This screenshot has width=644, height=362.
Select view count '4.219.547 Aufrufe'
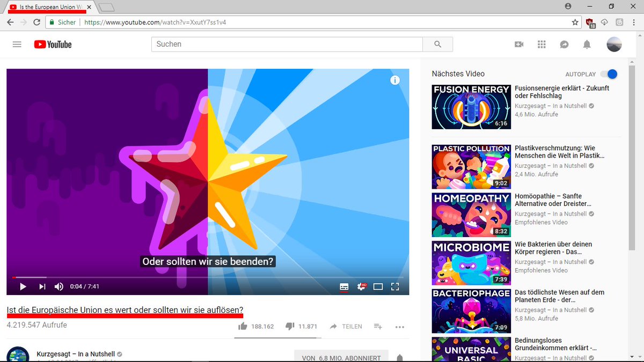click(36, 325)
